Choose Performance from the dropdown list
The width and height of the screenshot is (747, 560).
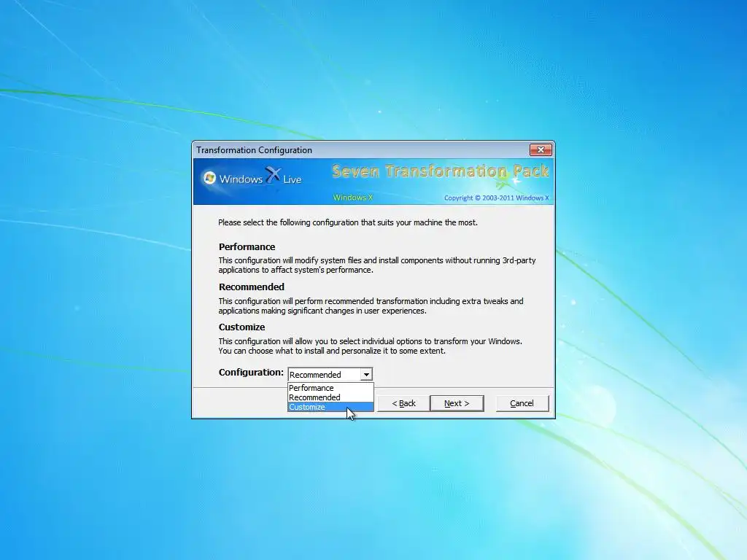pos(330,388)
